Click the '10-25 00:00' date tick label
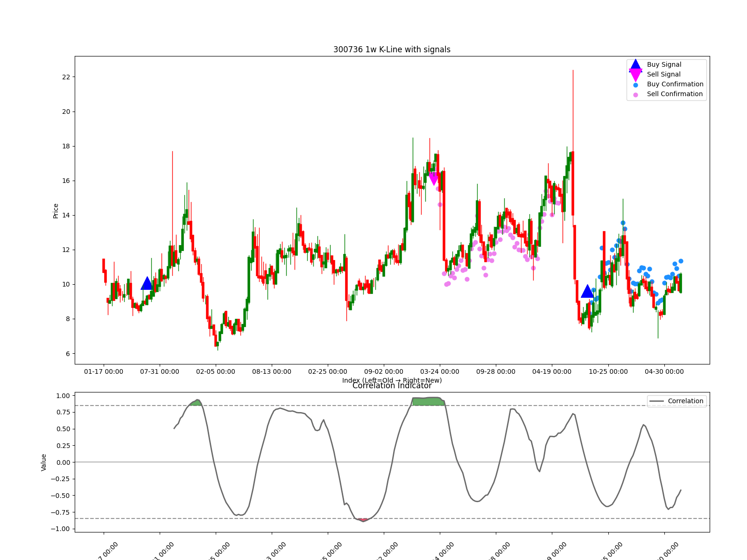The image size is (747, 560). tap(608, 372)
